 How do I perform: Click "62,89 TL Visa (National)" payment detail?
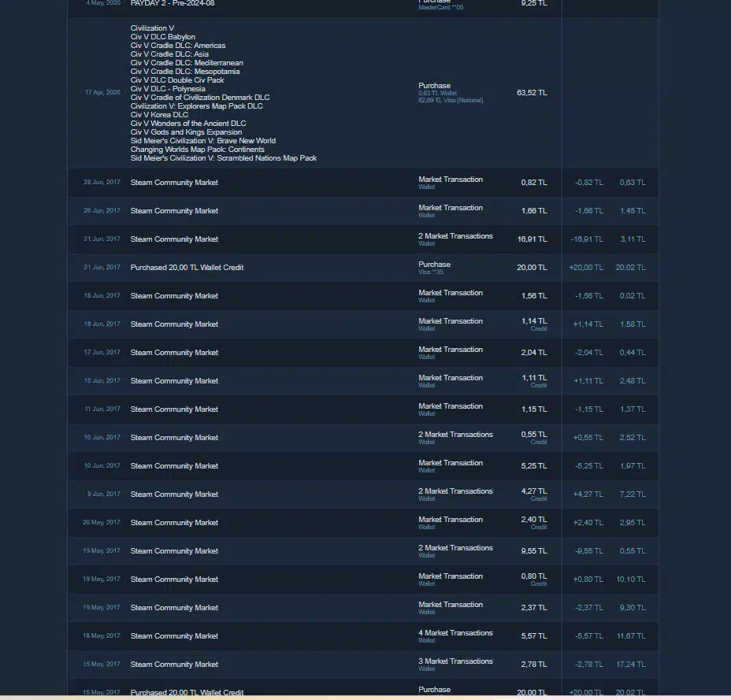click(x=451, y=100)
